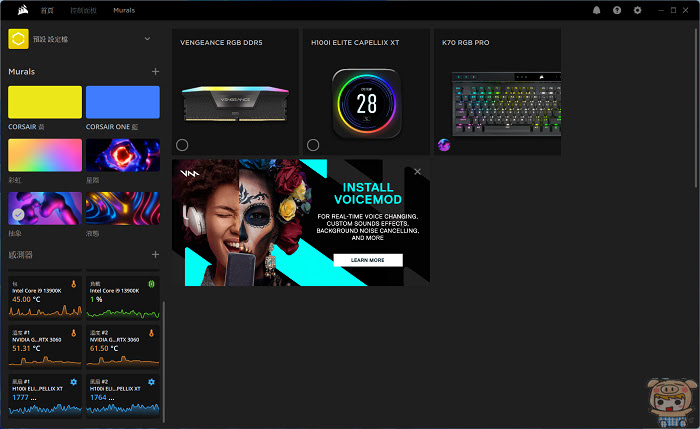
Task: Close the Voicemod advertisement banner
Action: click(417, 171)
